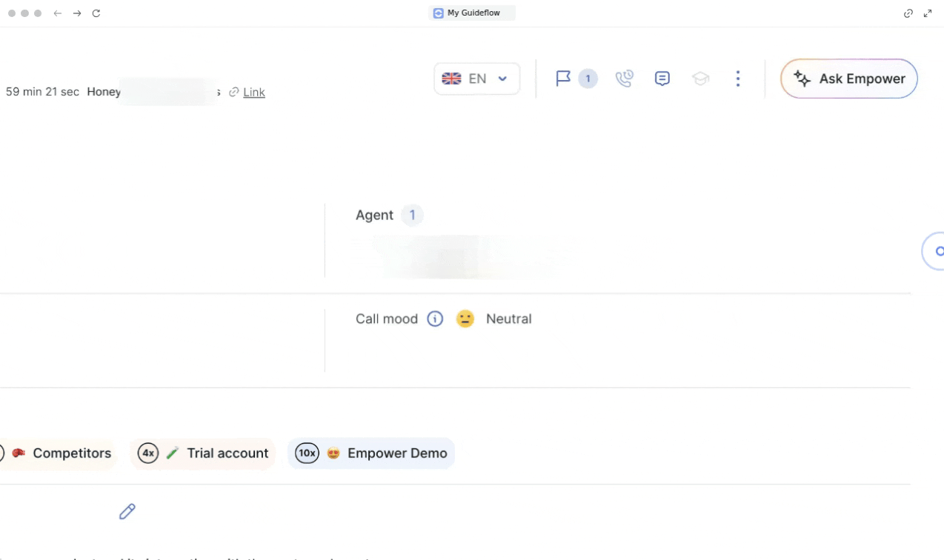Expand to fullscreen with the arrows icon
The height and width of the screenshot is (560, 944).
(x=928, y=13)
